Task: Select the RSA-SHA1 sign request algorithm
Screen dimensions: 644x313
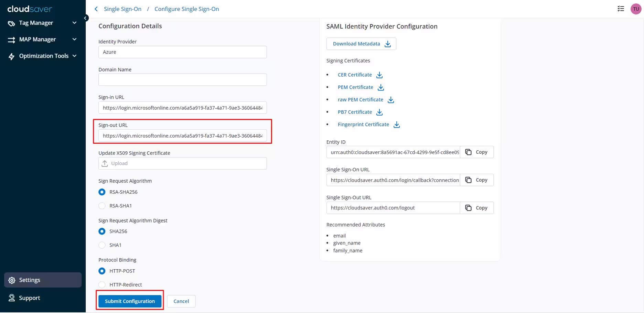Action: click(x=102, y=206)
